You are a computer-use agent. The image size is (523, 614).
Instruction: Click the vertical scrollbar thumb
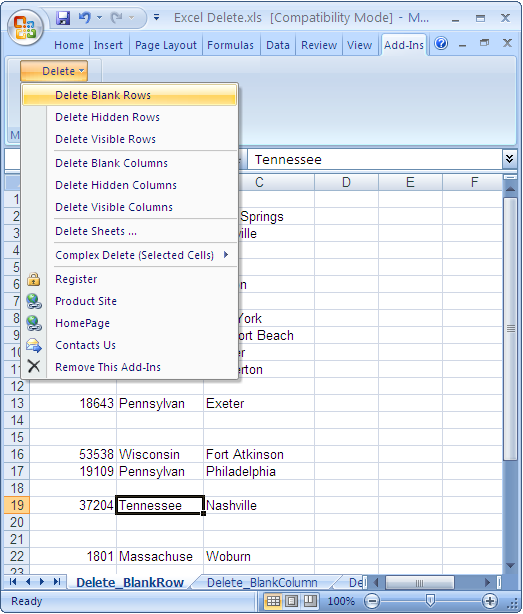(x=510, y=329)
